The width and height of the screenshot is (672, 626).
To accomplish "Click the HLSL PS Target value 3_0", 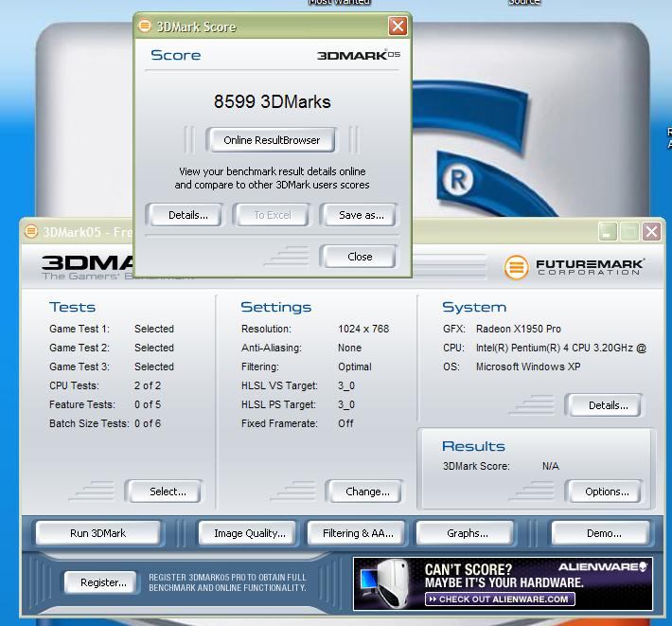I will click(x=345, y=404).
